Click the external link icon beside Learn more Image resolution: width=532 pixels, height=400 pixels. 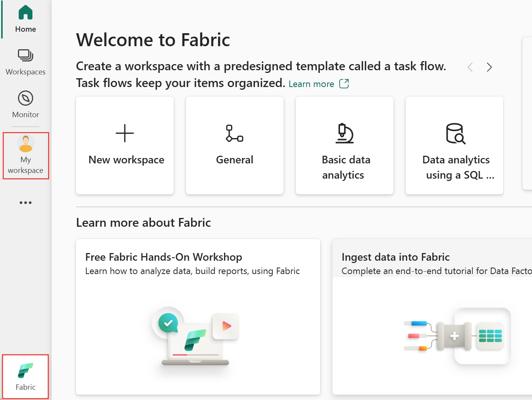(344, 84)
